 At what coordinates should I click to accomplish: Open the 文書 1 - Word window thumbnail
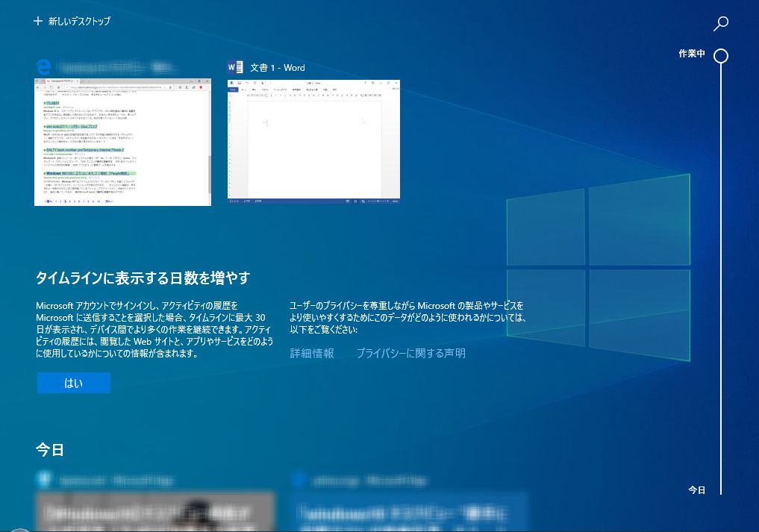point(313,141)
